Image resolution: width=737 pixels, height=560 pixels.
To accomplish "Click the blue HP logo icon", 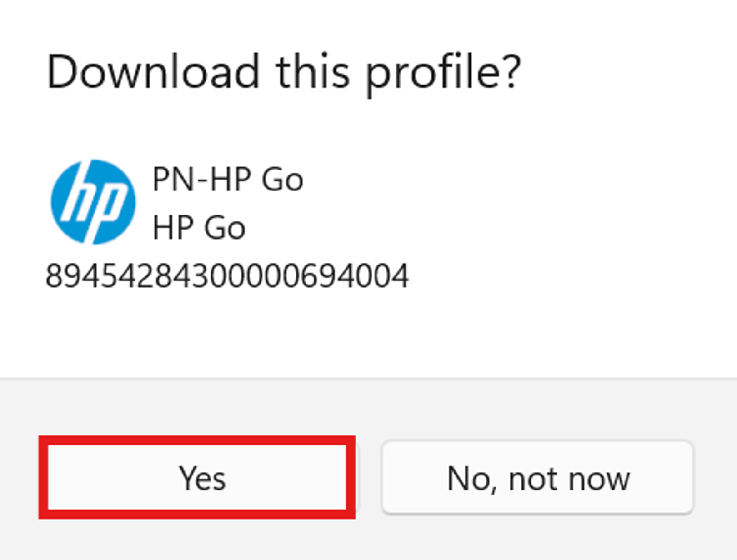I will click(93, 202).
